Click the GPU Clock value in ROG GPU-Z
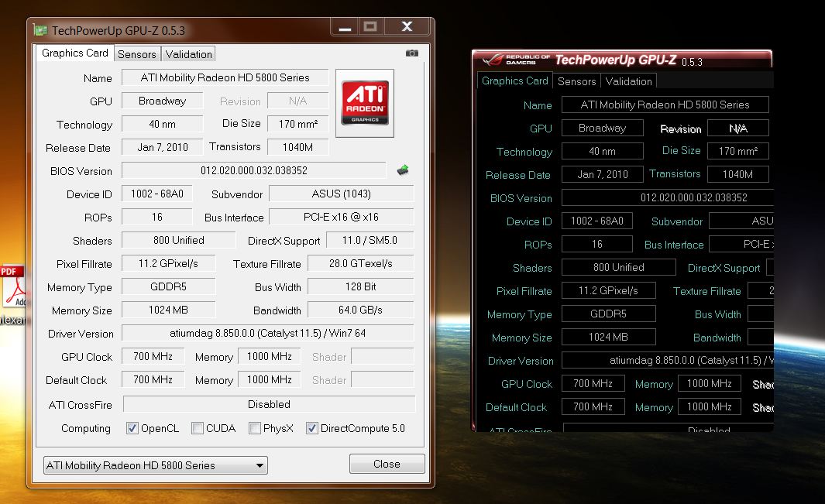 (593, 383)
